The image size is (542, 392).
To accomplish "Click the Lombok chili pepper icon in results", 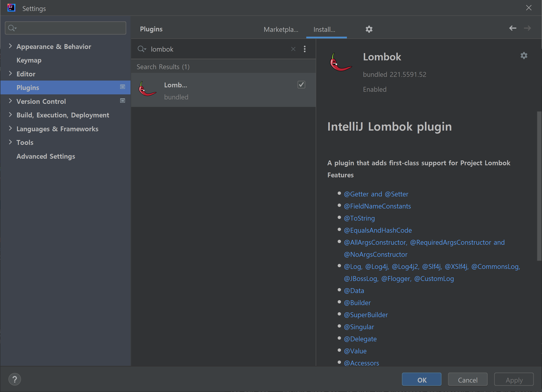I will point(147,89).
